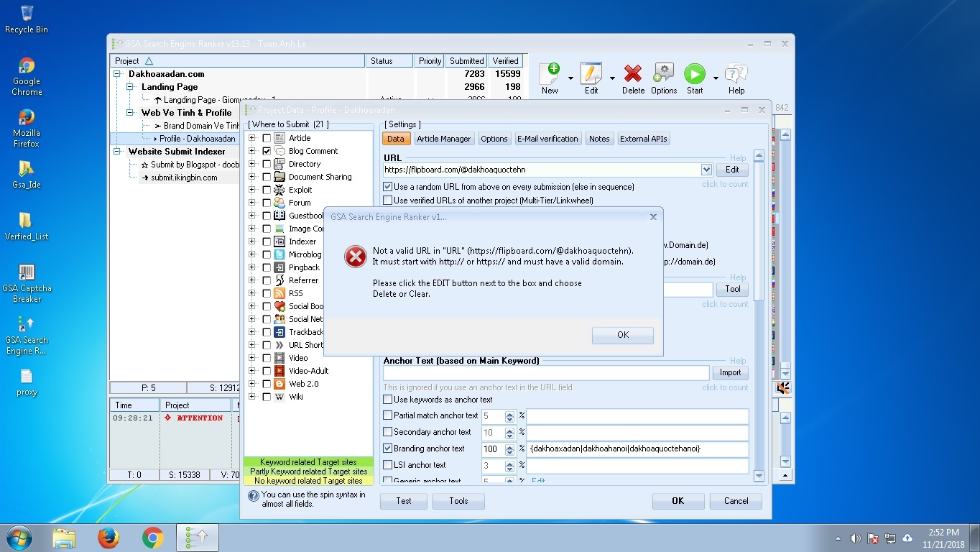Click the Web 2.0 Blogger icon
The width and height of the screenshot is (980, 552).
(279, 384)
